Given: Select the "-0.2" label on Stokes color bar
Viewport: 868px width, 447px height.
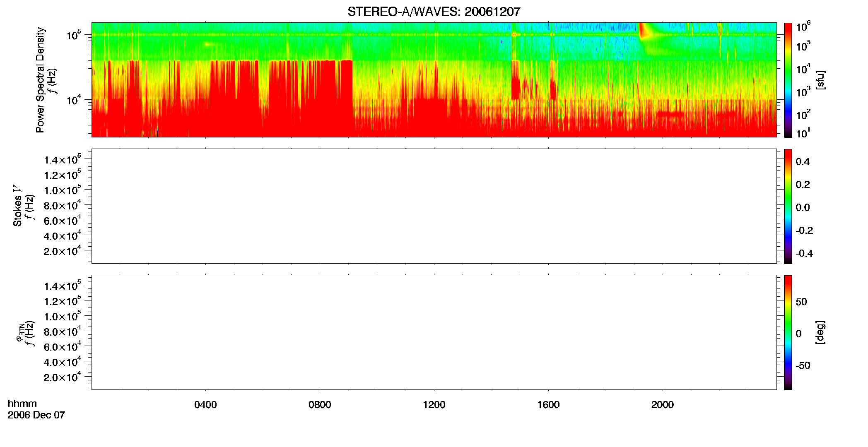Looking at the screenshot, I should [x=804, y=231].
